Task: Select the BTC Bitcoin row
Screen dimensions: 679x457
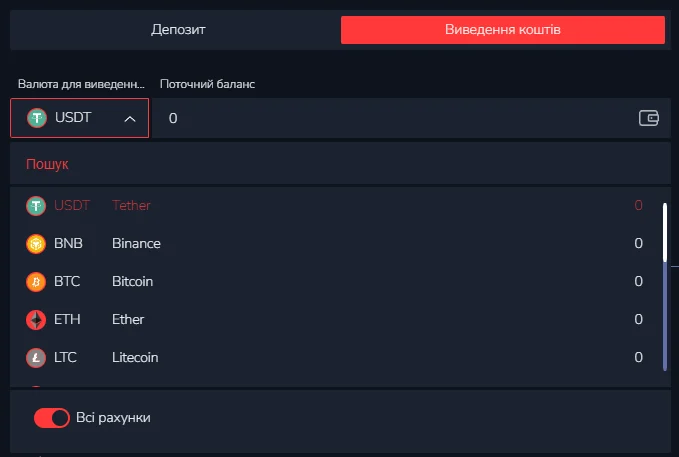Action: 334,282
